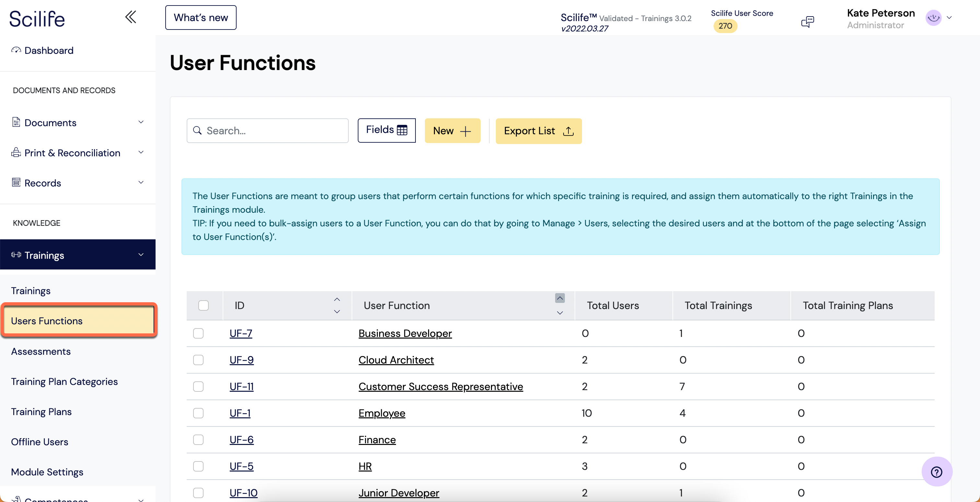Image resolution: width=980 pixels, height=502 pixels.
Task: Click the New button
Action: pyautogui.click(x=452, y=131)
